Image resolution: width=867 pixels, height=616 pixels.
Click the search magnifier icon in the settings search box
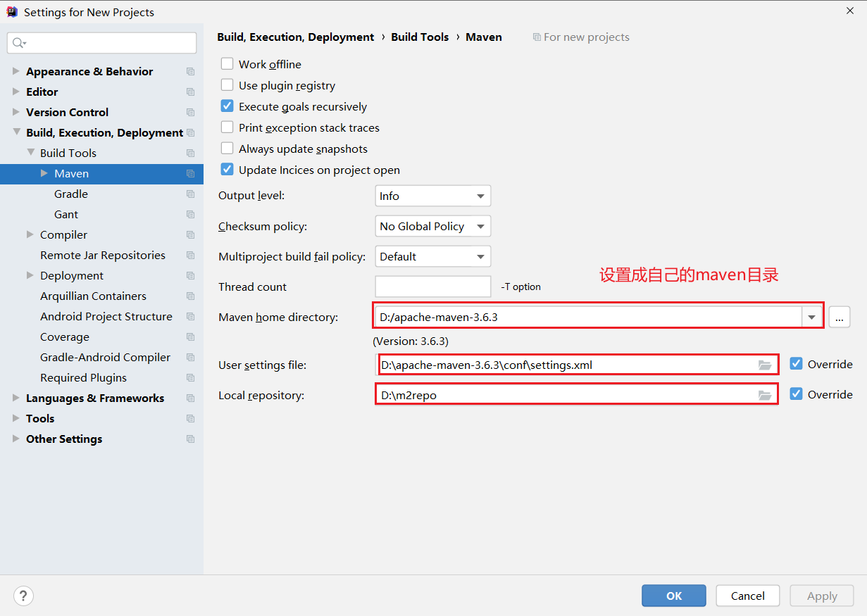[x=18, y=43]
